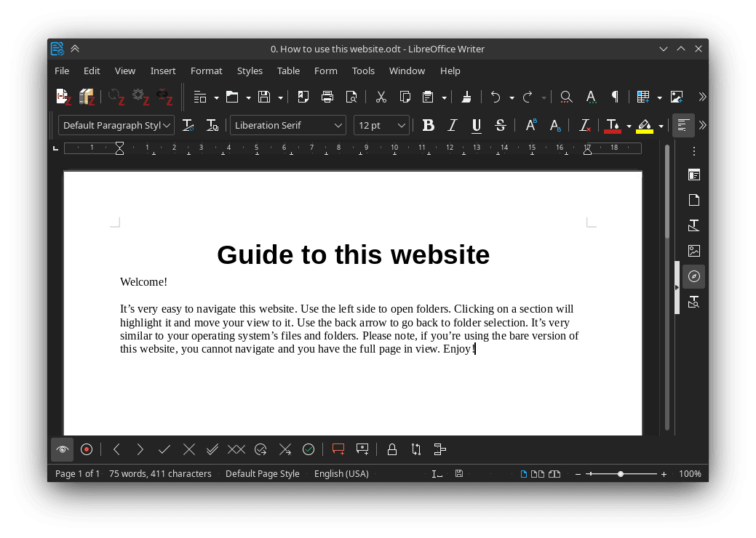Viewport: 756px width, 538px height.
Task: Click the Export as PDF icon
Action: (x=303, y=97)
